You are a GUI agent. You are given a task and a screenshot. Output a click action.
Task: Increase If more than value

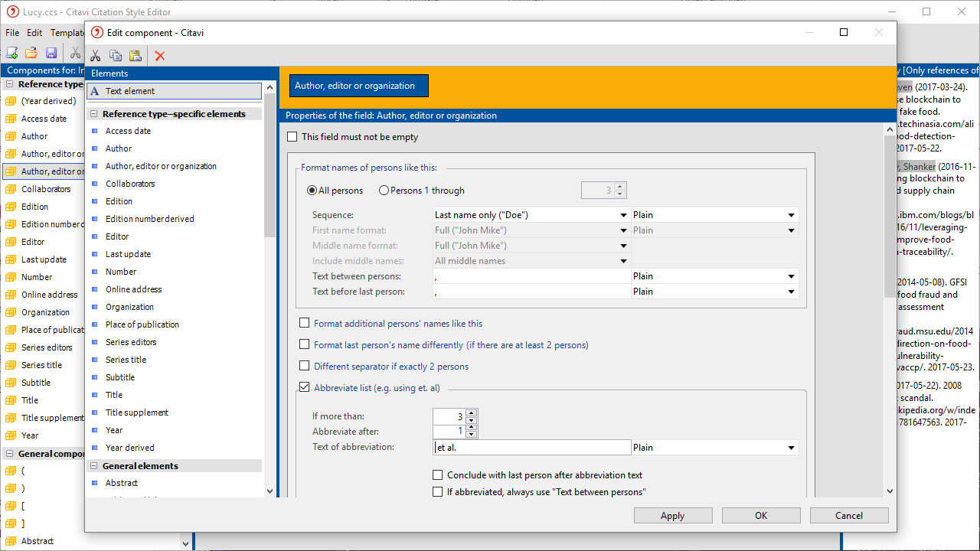pyautogui.click(x=472, y=413)
